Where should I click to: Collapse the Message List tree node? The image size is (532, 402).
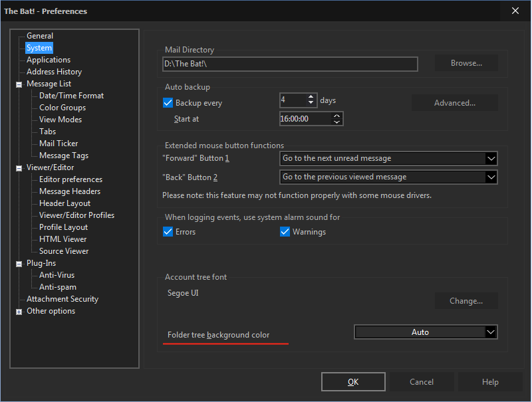19,84
